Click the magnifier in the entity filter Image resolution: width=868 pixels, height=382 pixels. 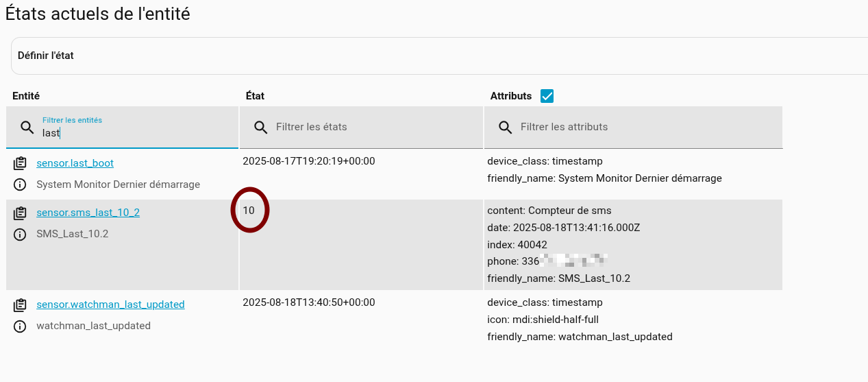[x=27, y=127]
